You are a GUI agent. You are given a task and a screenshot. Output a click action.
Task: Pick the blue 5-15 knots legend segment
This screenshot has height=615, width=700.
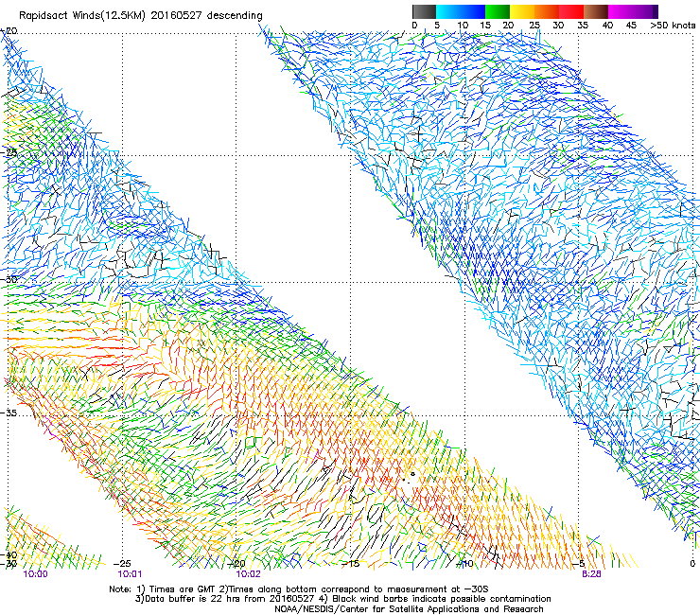461,11
